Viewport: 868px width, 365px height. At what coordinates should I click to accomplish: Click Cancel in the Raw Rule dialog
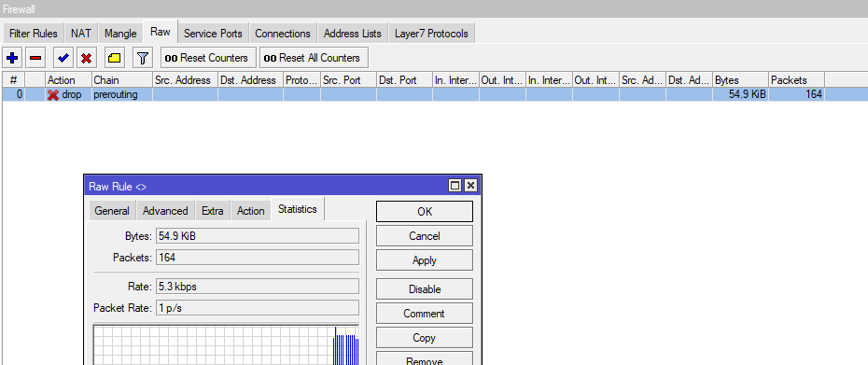(425, 236)
